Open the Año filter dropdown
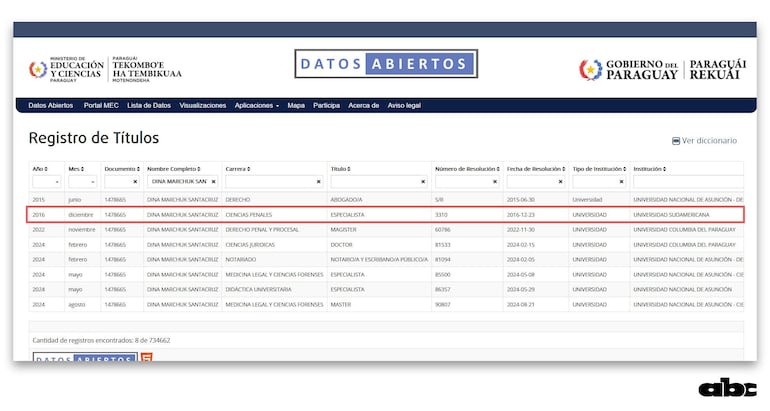 point(47,182)
